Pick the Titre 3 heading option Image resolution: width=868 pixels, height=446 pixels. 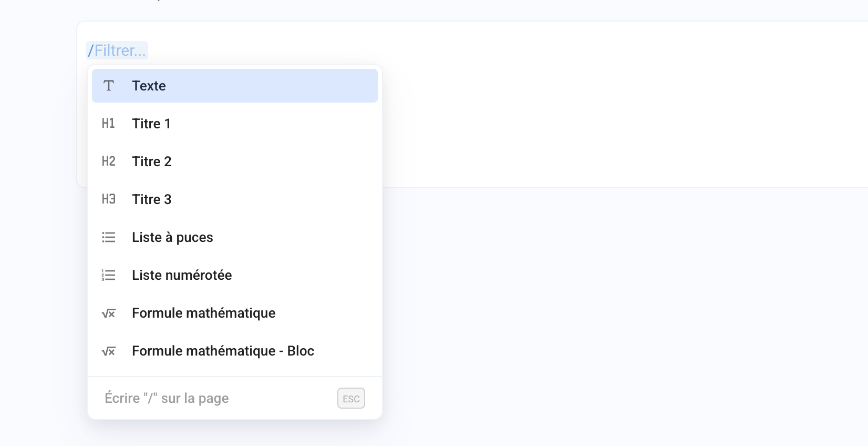click(x=152, y=199)
